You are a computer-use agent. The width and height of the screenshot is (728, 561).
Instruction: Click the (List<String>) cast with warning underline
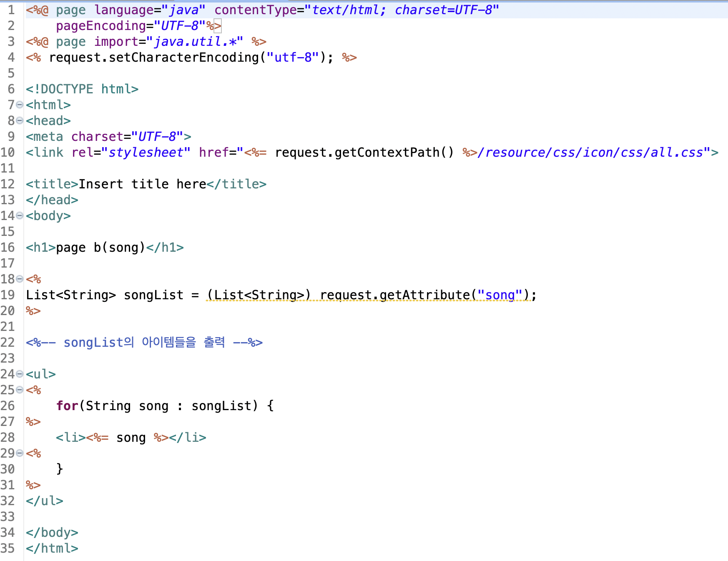point(259,295)
